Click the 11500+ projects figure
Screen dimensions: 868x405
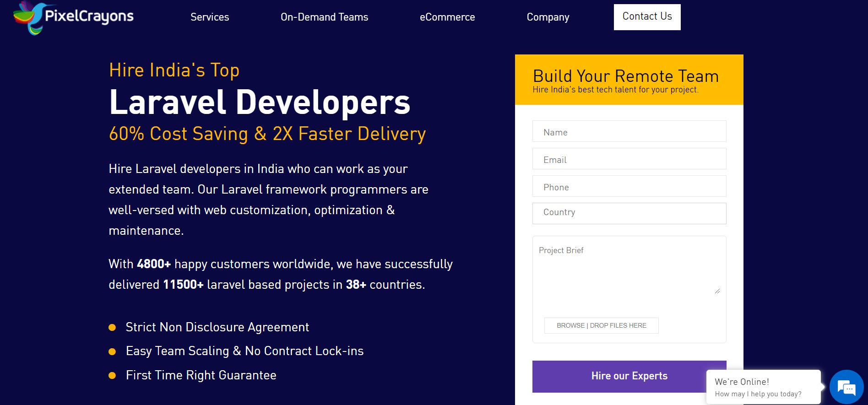[183, 285]
